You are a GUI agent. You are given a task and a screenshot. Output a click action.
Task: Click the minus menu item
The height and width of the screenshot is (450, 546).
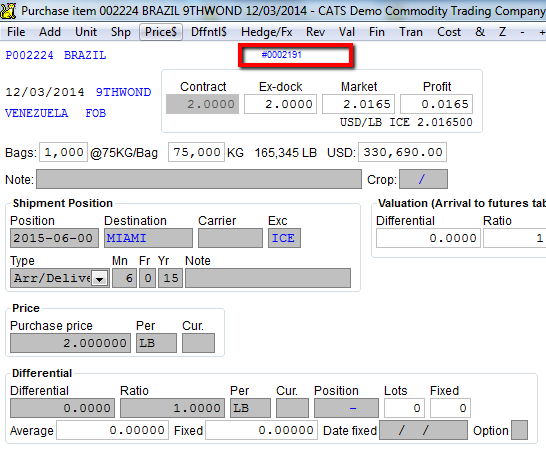(522, 32)
